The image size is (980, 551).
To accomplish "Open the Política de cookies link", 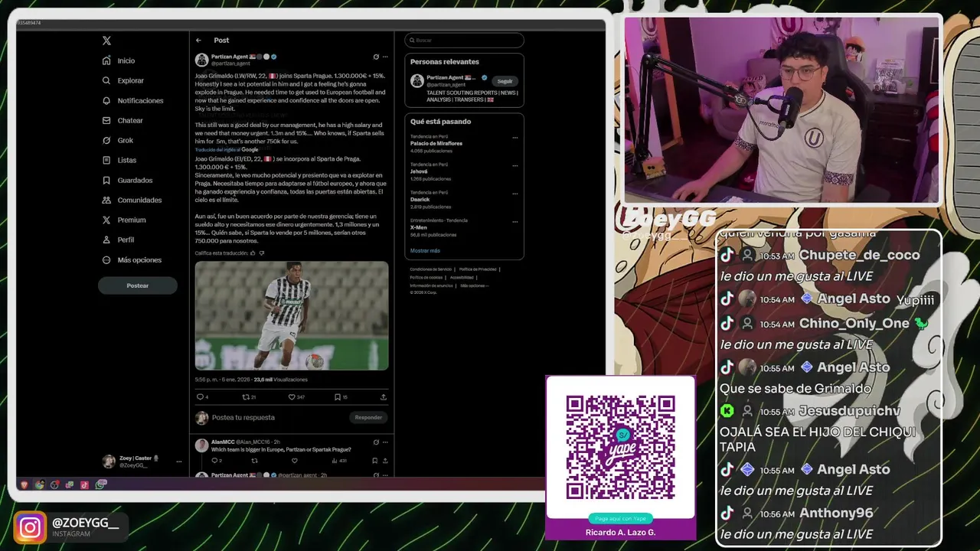I will click(x=426, y=277).
